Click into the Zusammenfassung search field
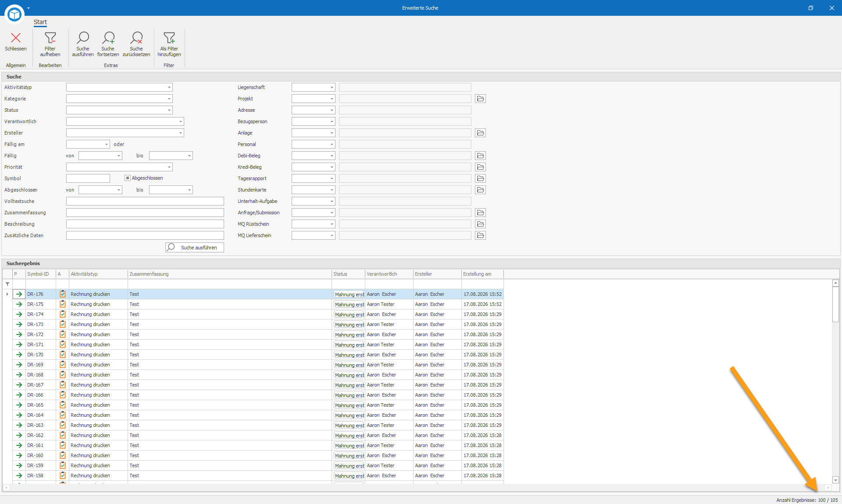 pos(145,213)
